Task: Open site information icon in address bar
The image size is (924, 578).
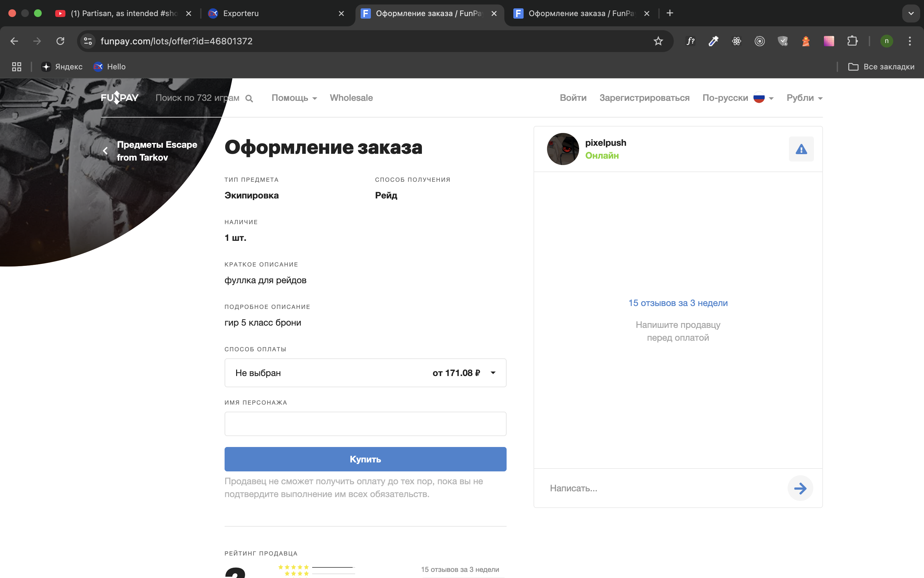Action: pyautogui.click(x=88, y=41)
